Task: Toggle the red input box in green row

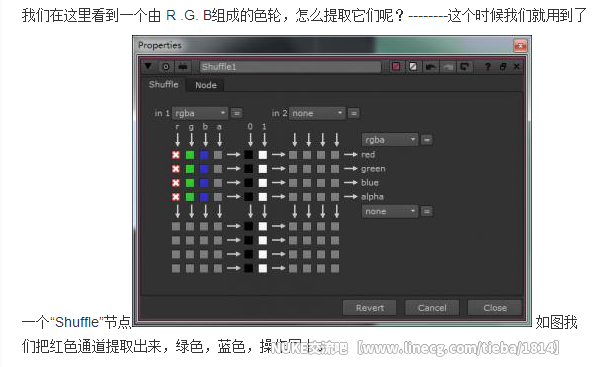Action: (176, 169)
